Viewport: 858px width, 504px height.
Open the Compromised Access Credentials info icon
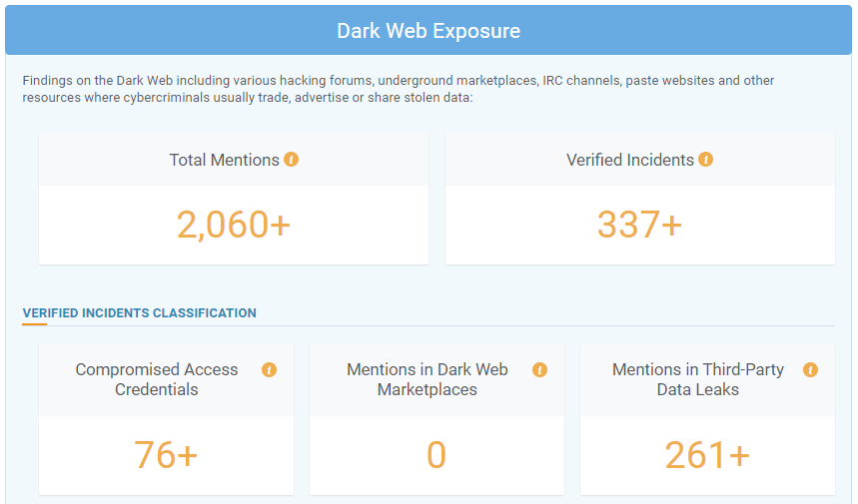269,369
